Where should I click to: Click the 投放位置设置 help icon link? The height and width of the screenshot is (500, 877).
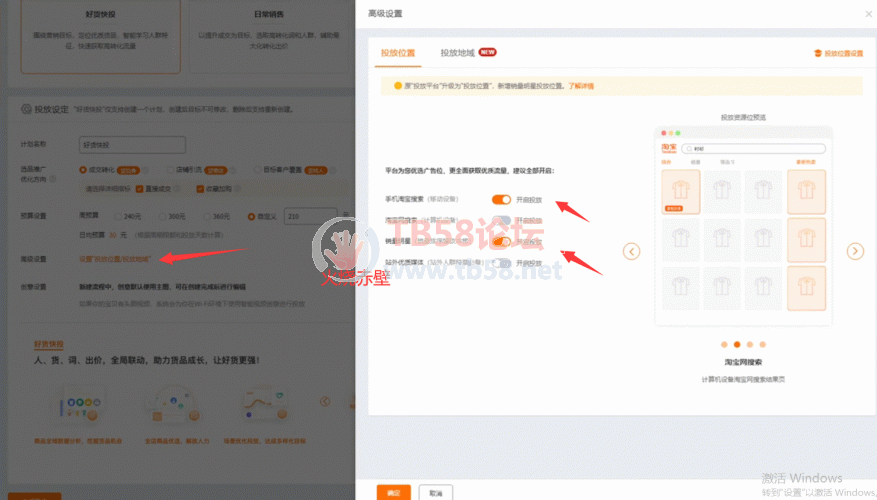click(838, 53)
